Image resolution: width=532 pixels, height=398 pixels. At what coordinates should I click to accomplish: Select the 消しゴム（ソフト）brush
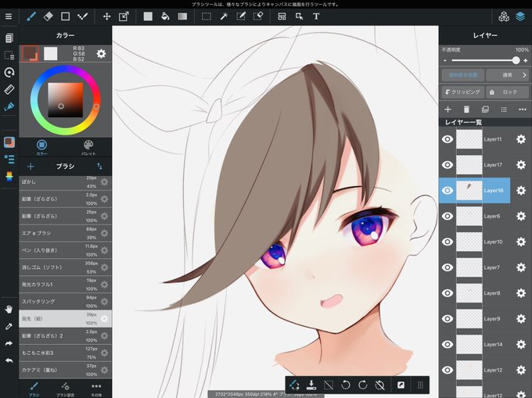point(65,267)
